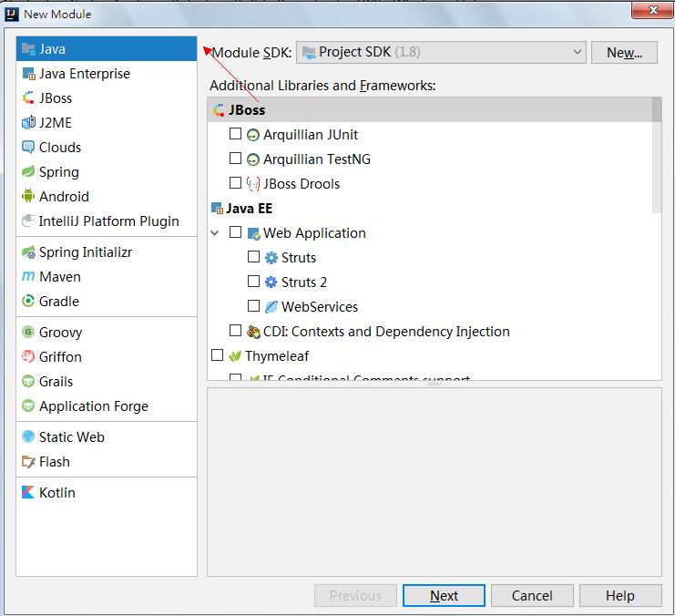Select 'IntelliJ Platform Plugin' list entry
The image size is (675, 616).
point(107,221)
